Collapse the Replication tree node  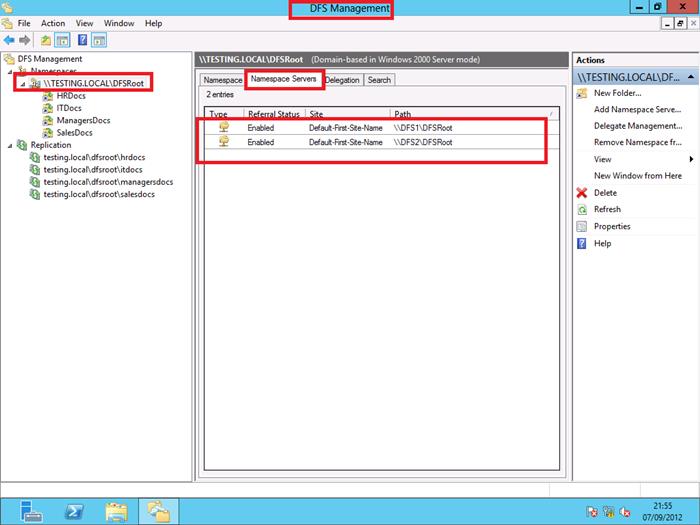[x=10, y=145]
